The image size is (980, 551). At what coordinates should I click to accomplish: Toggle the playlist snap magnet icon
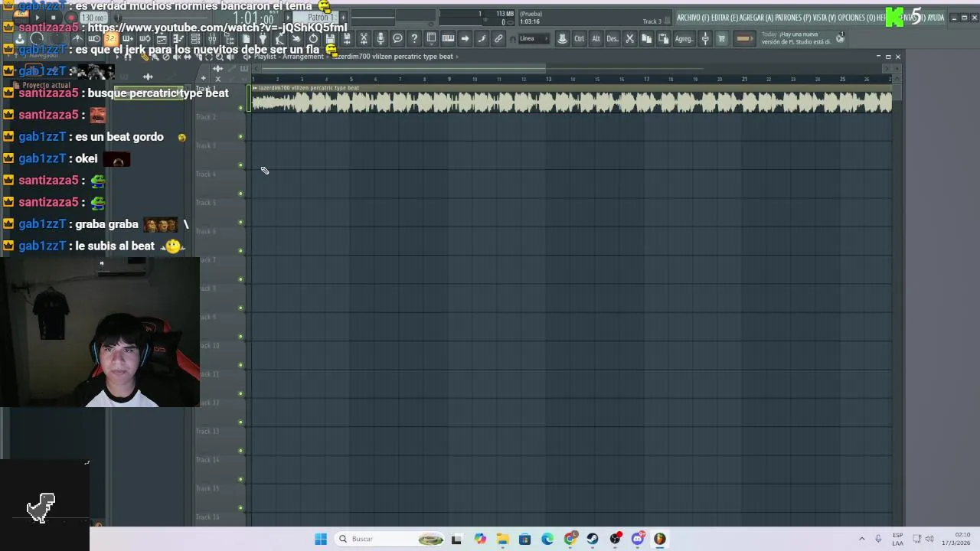(127, 57)
